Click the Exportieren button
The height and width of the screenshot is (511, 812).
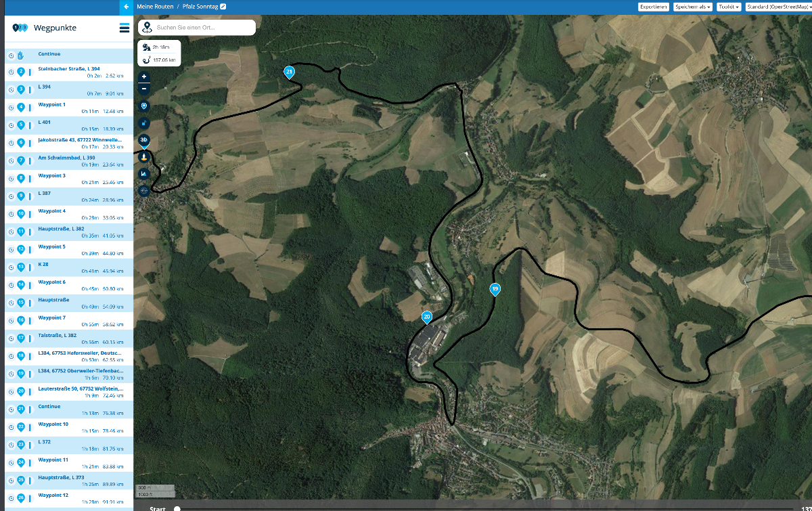coord(654,6)
